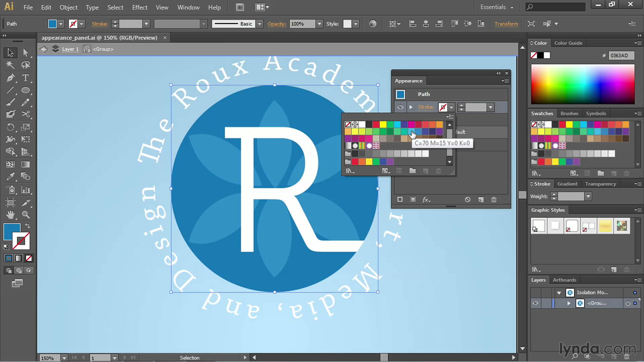Toggle swap fill and stroke in the toolbar
The height and width of the screenshot is (362, 644).
pos(28,226)
